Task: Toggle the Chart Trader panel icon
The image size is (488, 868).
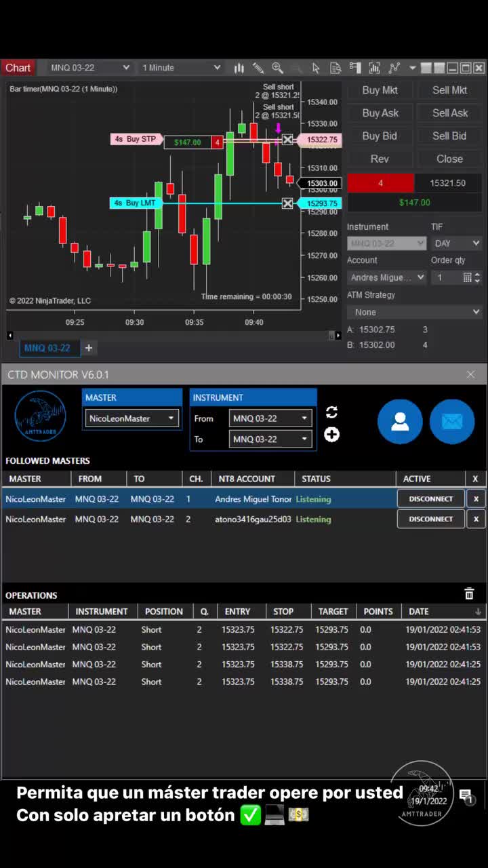Action: [355, 68]
